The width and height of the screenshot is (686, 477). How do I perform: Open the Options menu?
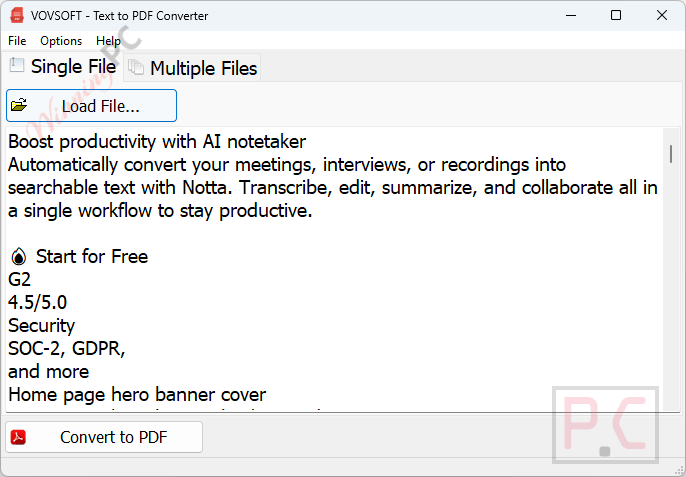coord(61,41)
